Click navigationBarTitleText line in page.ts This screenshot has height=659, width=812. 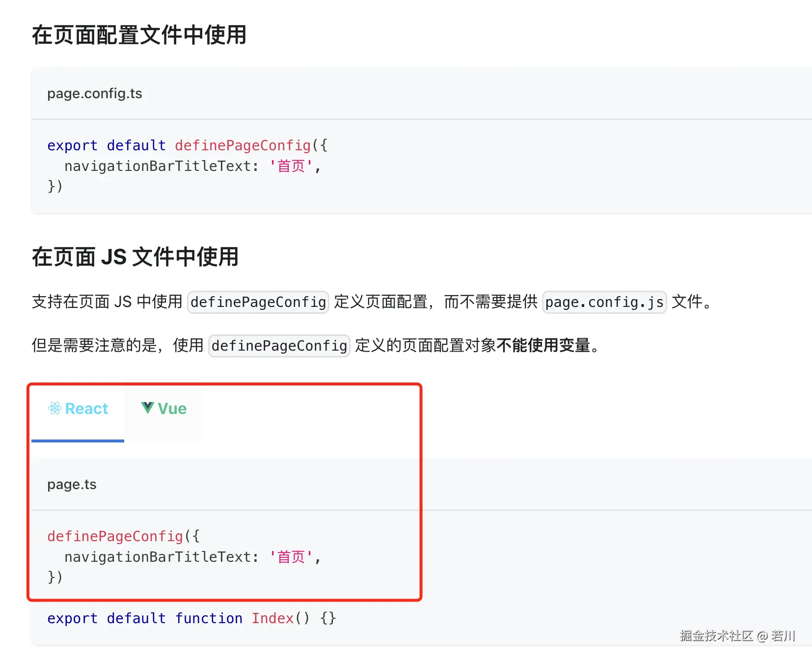point(191,556)
